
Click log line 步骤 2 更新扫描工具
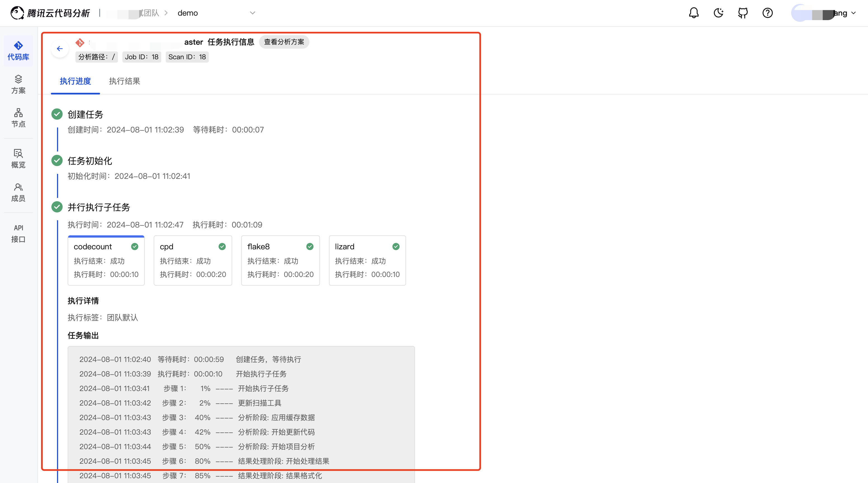click(x=180, y=403)
